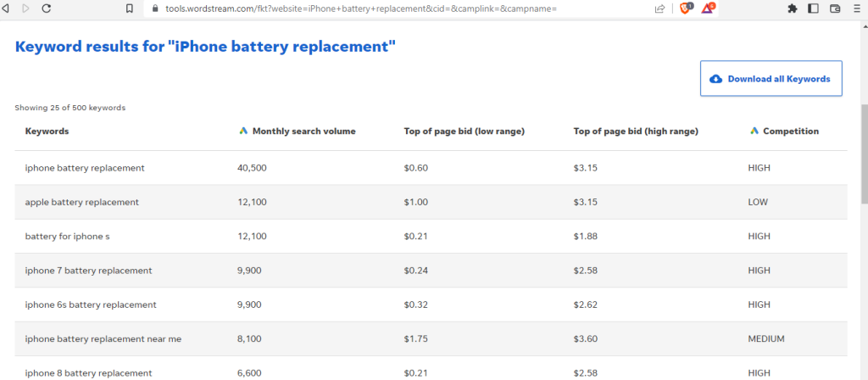Select keyword 'apple battery replacement'
The width and height of the screenshot is (868, 380).
click(x=82, y=202)
